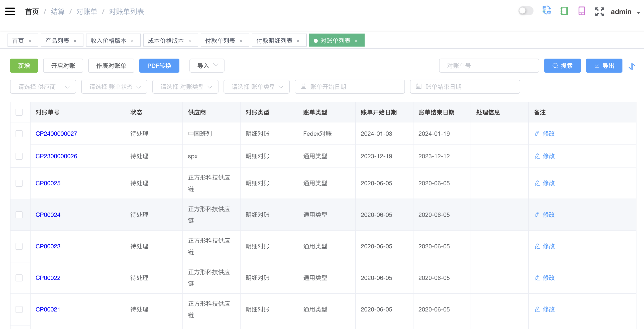Select checkbox for row CP00025
Screen dimensions: 644x329
coord(19,183)
